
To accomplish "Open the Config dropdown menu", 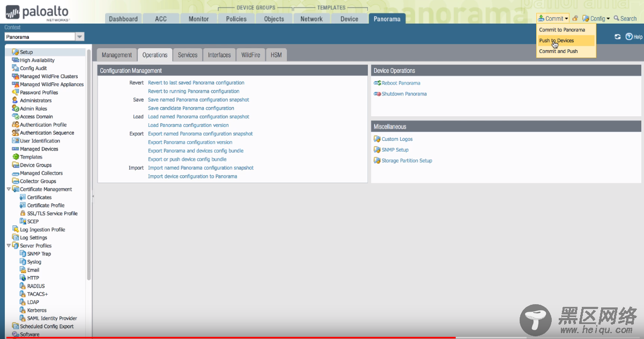I will [596, 18].
